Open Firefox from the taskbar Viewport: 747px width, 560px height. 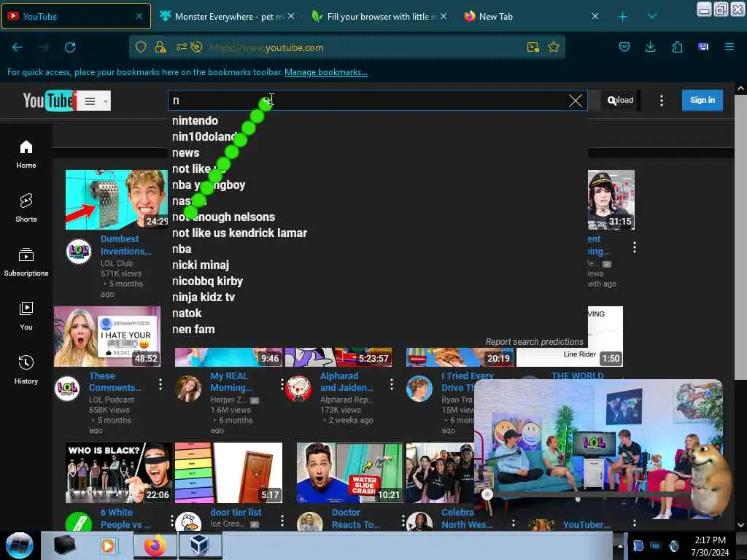pyautogui.click(x=155, y=545)
